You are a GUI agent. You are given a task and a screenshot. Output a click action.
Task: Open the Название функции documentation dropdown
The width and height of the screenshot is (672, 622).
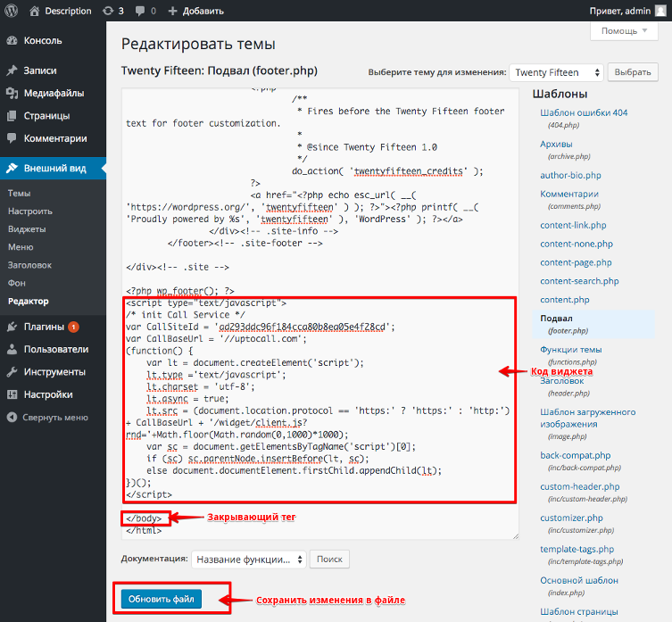[249, 560]
